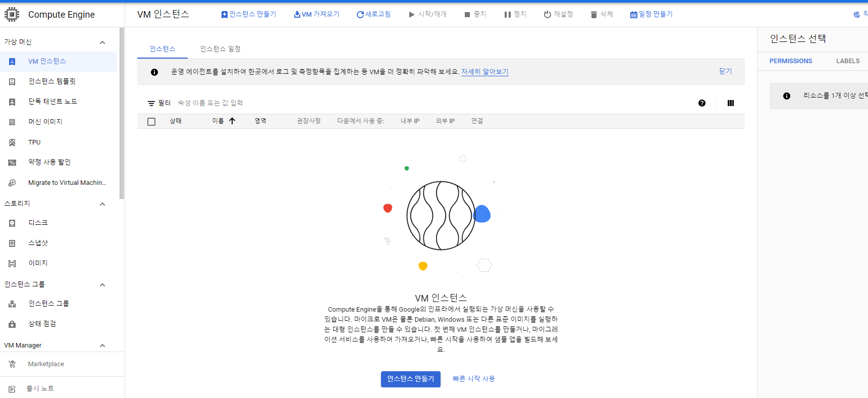Click 삭제 trash button

[602, 14]
